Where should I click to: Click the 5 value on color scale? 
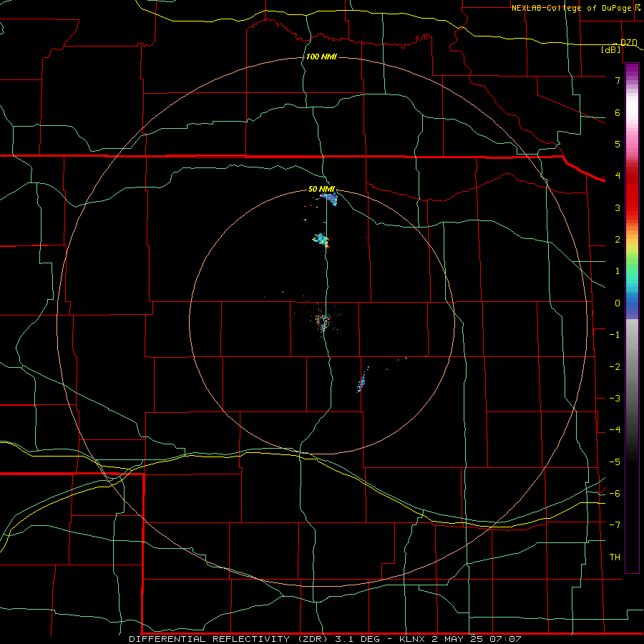pos(618,144)
